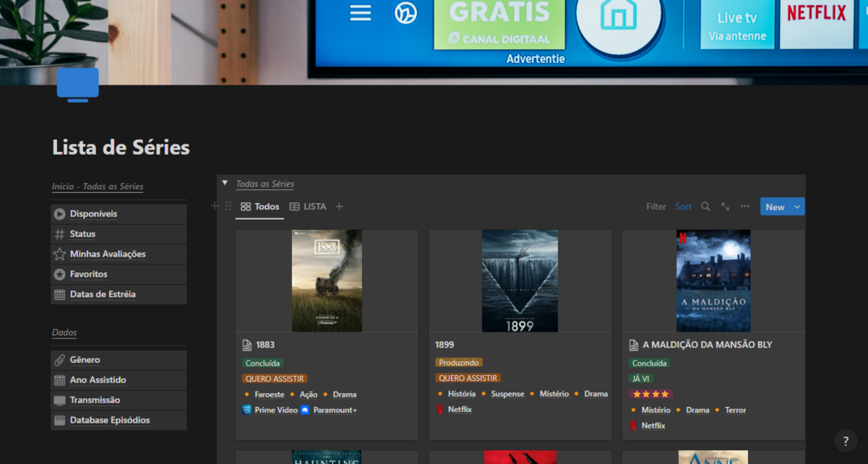868x464 pixels.
Task: Click the Produzindo tag on 1899
Action: tap(459, 363)
